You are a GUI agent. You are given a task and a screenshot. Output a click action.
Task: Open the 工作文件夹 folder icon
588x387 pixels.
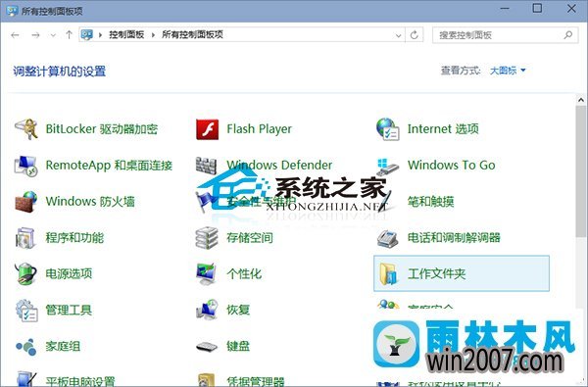point(388,273)
